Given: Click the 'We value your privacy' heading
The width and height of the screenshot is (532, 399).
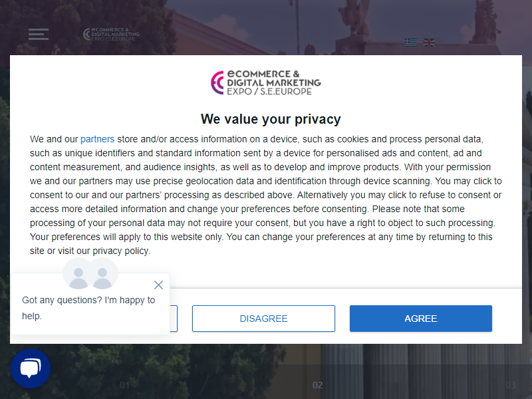Looking at the screenshot, I should (271, 119).
